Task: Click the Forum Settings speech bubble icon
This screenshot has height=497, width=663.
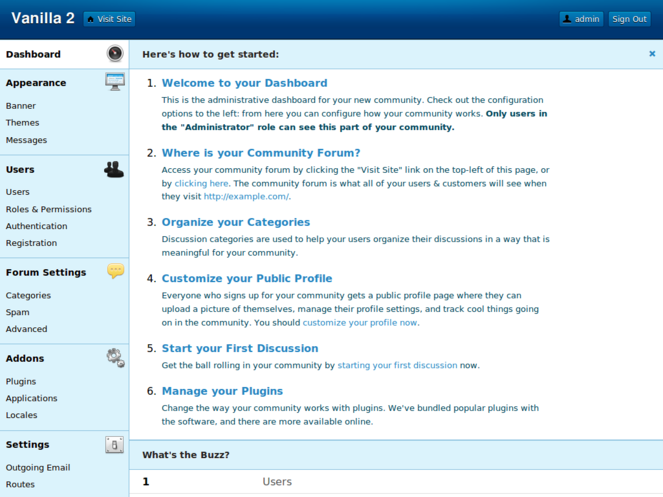Action: tap(115, 271)
